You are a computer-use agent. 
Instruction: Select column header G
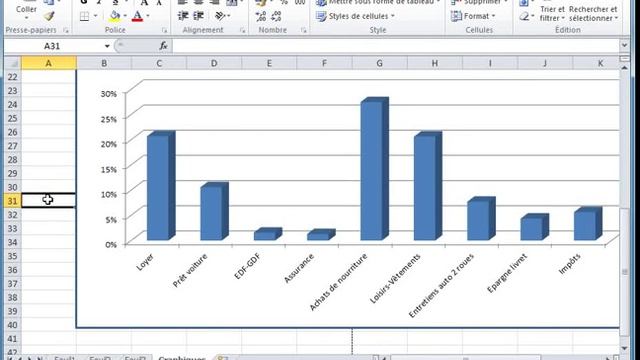379,63
